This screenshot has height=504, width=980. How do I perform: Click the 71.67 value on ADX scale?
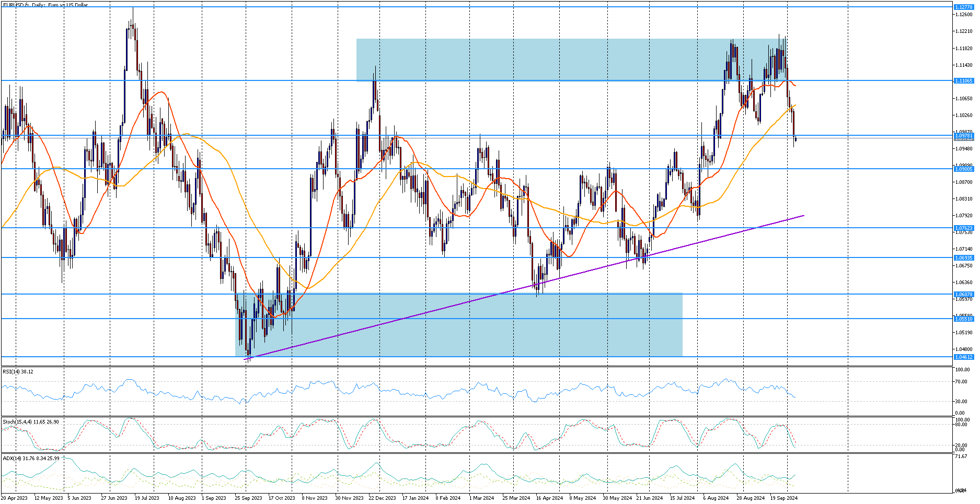pos(961,456)
